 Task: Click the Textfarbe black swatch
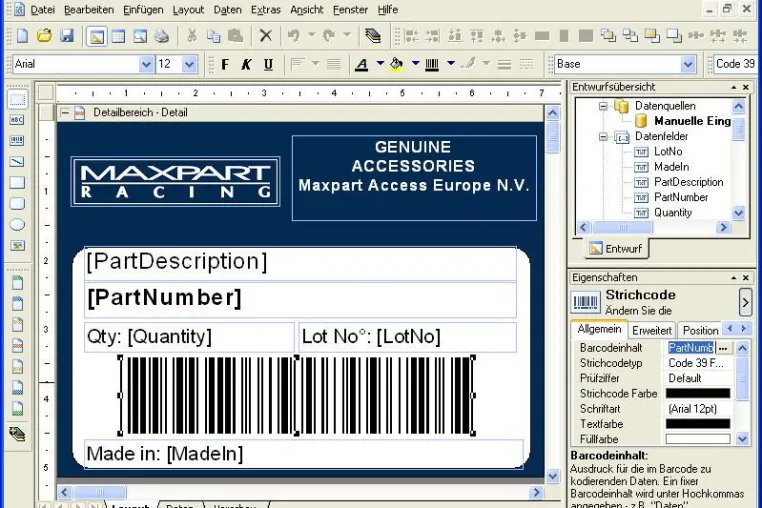coord(697,424)
